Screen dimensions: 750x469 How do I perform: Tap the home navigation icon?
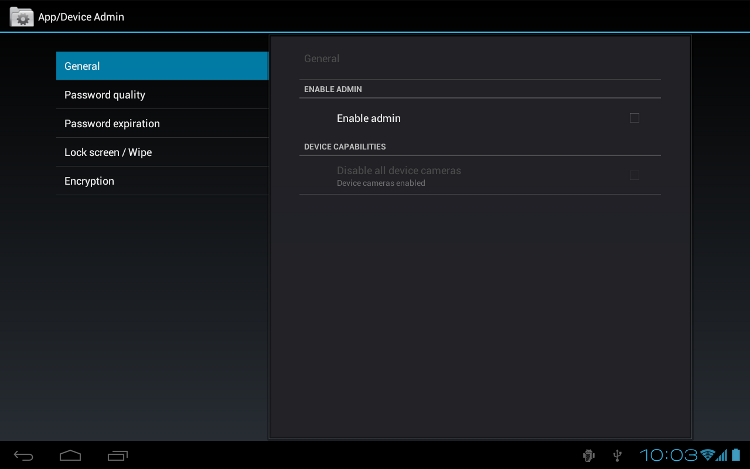coord(70,456)
